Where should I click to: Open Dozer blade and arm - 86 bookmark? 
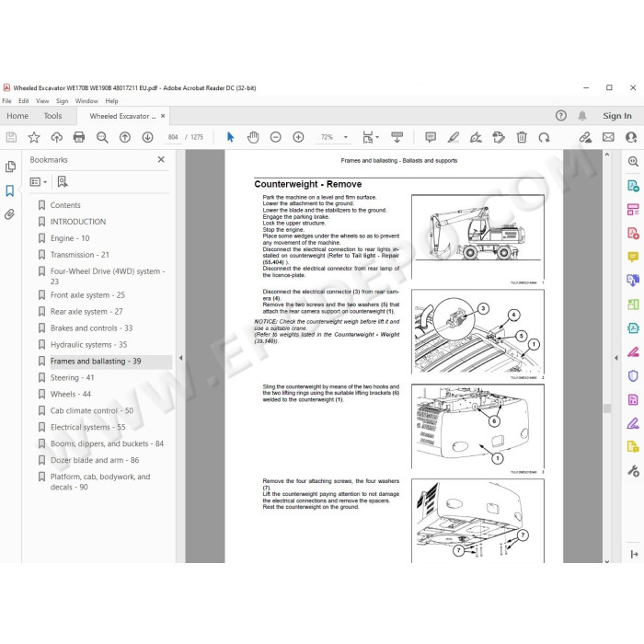click(95, 460)
